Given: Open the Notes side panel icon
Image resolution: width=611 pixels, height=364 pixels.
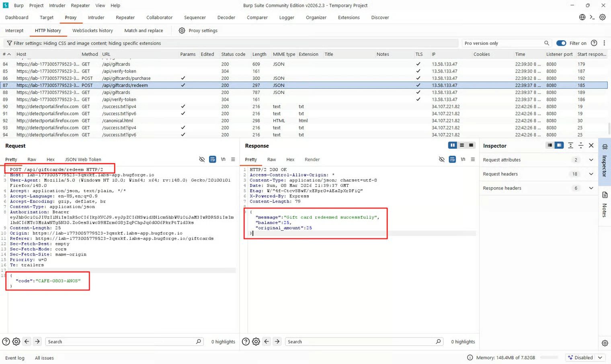Looking at the screenshot, I should pos(605,195).
